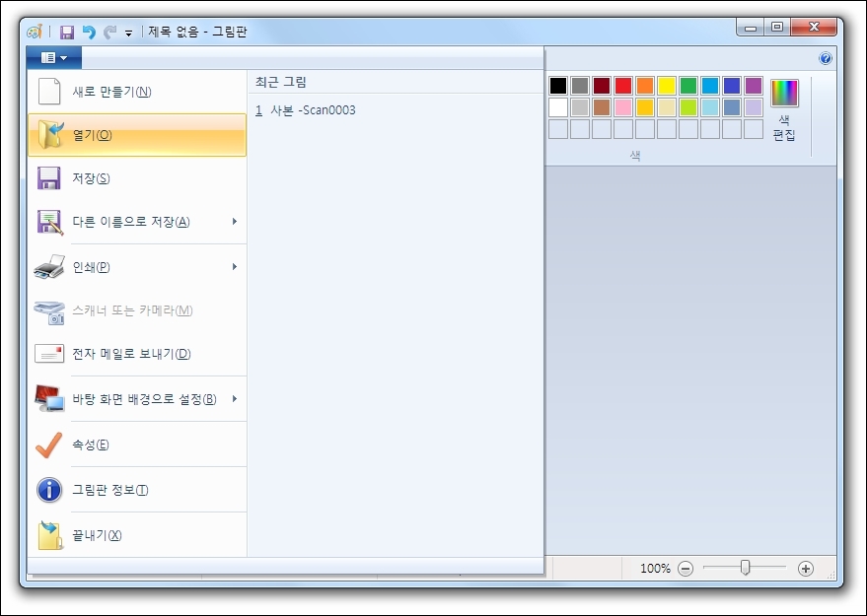Click the blue Paint menu button

pyautogui.click(x=54, y=57)
